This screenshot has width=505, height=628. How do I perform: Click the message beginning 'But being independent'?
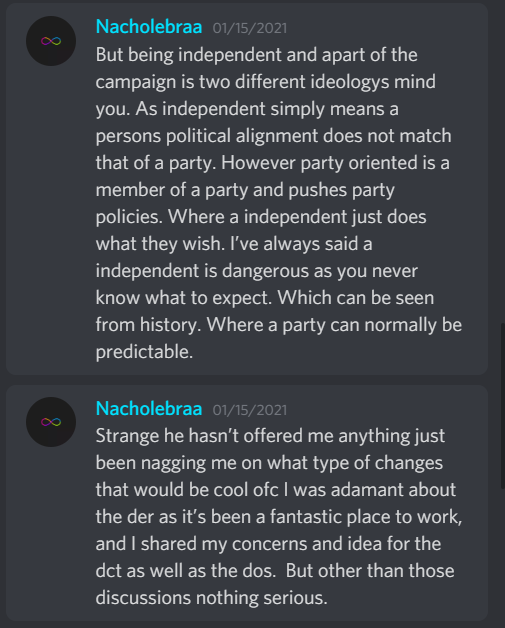[279, 203]
